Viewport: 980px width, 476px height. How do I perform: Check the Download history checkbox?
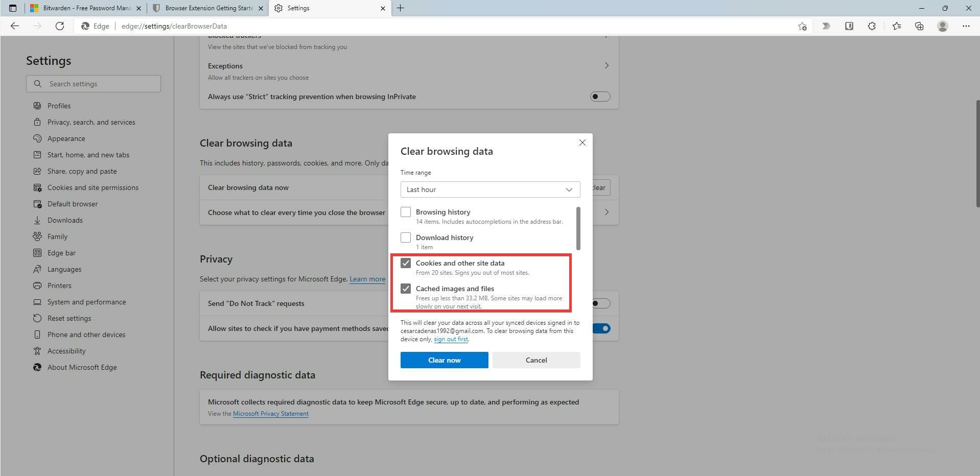click(x=406, y=237)
